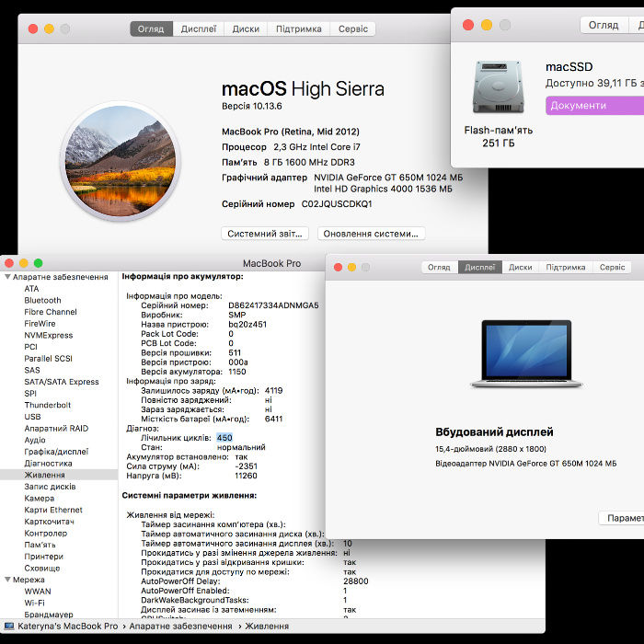Collapse the Апаратне забезпечення tree section

click(7, 277)
